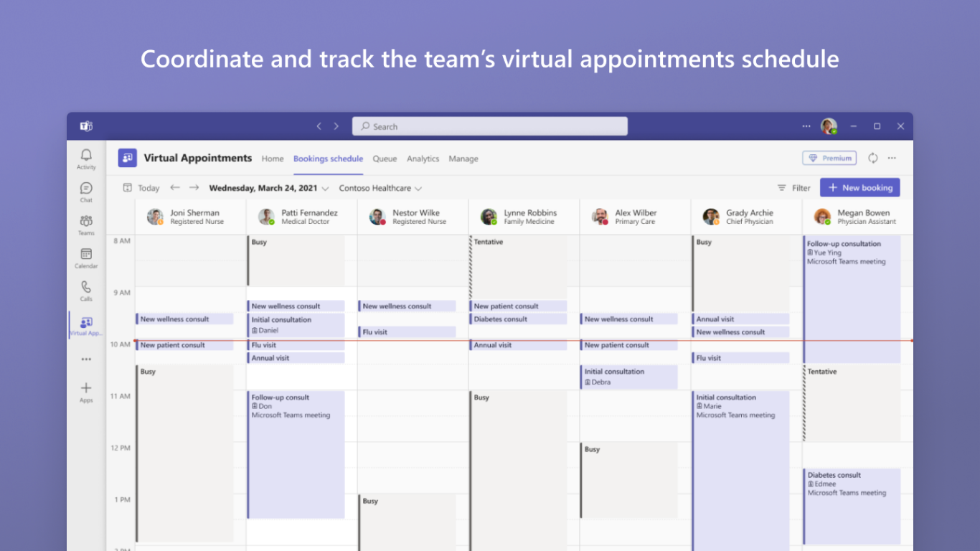This screenshot has height=551, width=980.
Task: Go forward with title bar arrow
Action: click(336, 126)
